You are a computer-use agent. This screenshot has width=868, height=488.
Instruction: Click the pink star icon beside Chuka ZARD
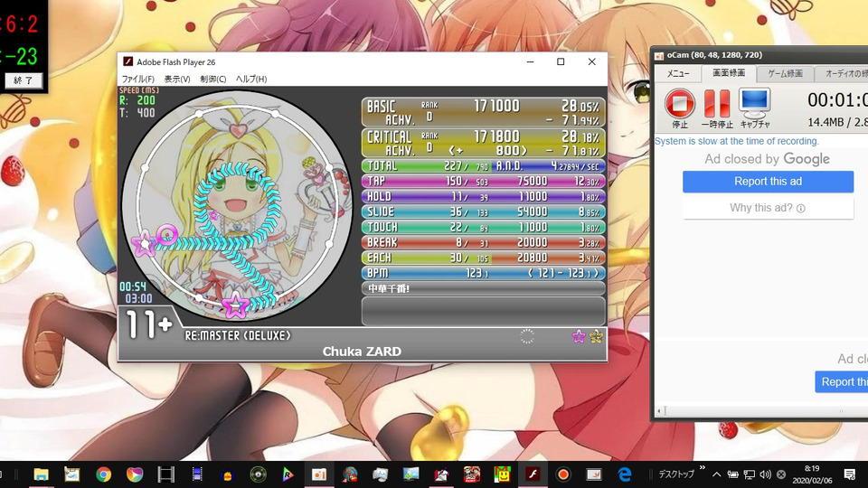pos(579,336)
